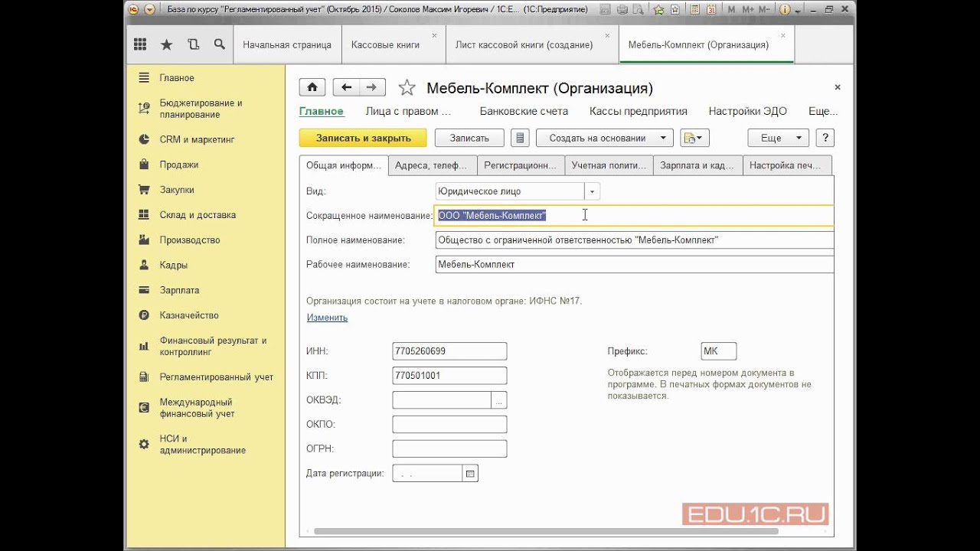Screen dimensions: 980x551
Task: Click the Префикс input field
Action: pyautogui.click(x=719, y=351)
